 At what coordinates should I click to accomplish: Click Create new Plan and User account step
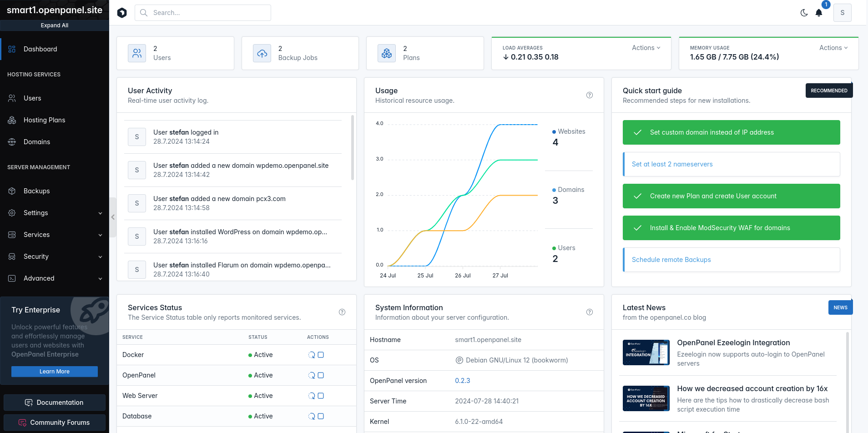[731, 196]
